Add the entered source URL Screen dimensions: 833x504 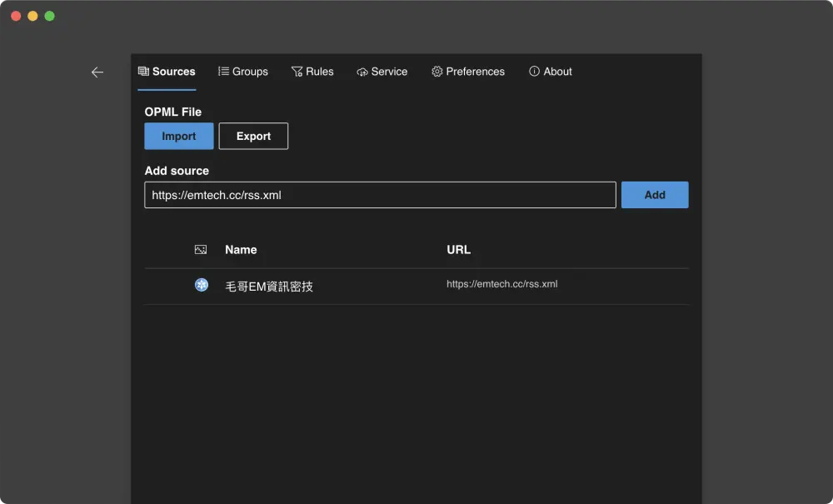point(655,195)
